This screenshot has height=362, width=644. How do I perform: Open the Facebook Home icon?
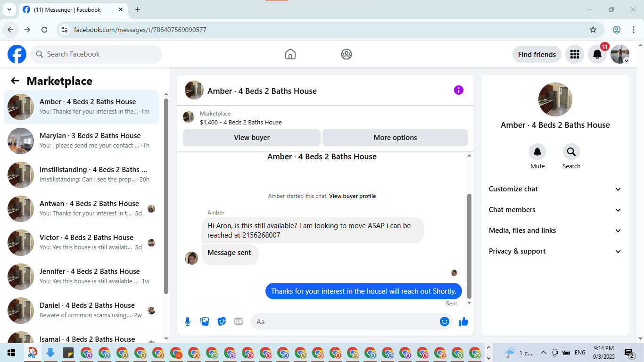coord(290,54)
